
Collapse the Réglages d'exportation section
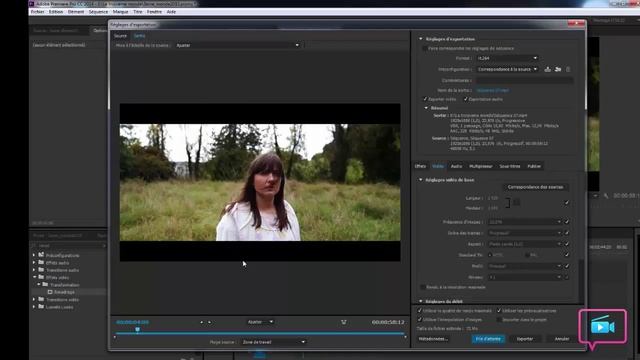[x=420, y=39]
